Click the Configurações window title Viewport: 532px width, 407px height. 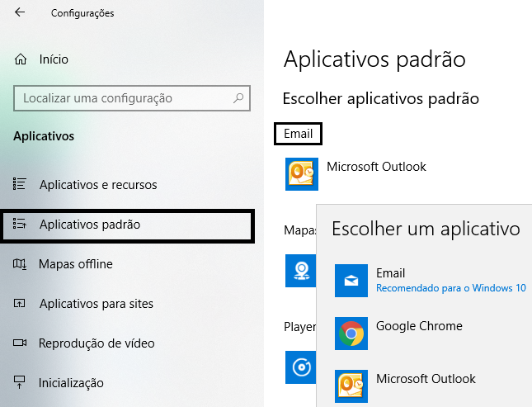pyautogui.click(x=82, y=13)
